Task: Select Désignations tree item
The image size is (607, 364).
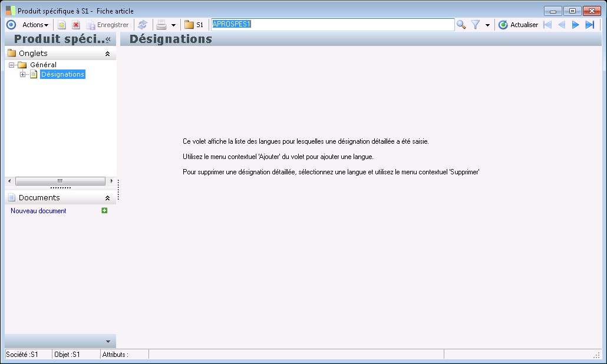Action: (x=62, y=74)
